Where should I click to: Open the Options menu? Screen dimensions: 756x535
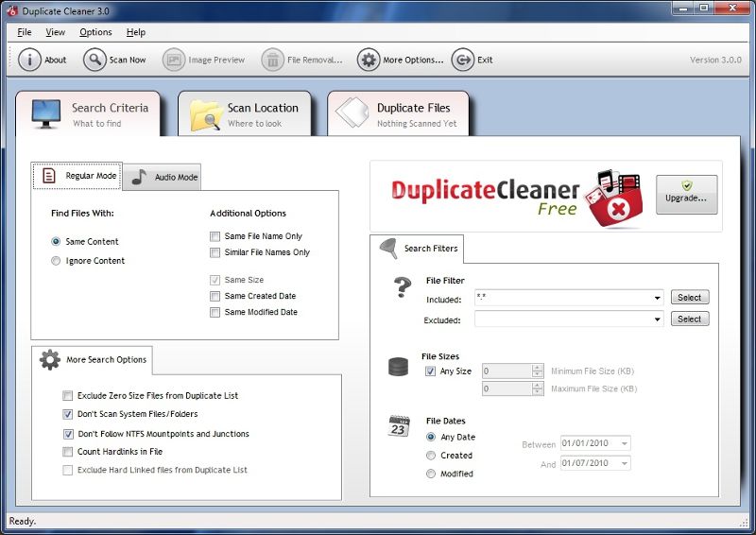click(95, 32)
